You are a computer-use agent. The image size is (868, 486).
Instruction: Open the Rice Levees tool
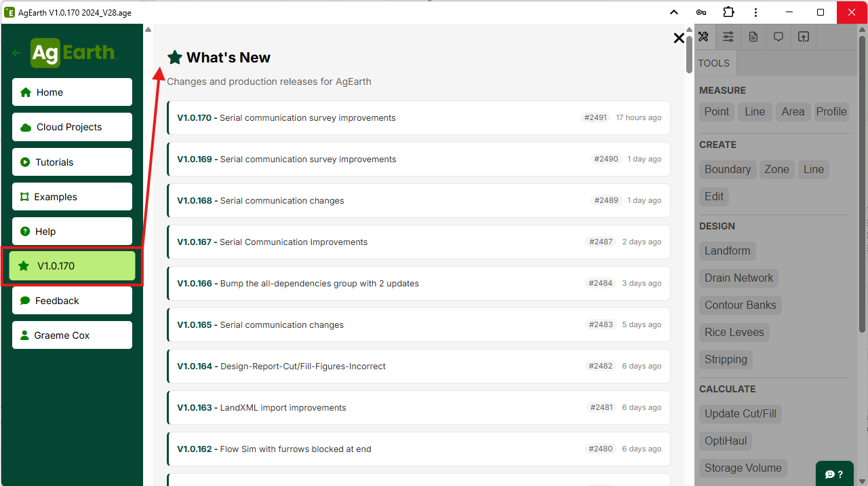[x=734, y=333]
